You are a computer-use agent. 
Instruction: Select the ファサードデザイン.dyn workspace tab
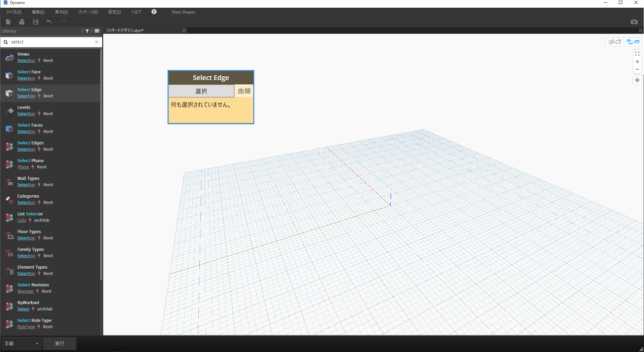(x=145, y=30)
